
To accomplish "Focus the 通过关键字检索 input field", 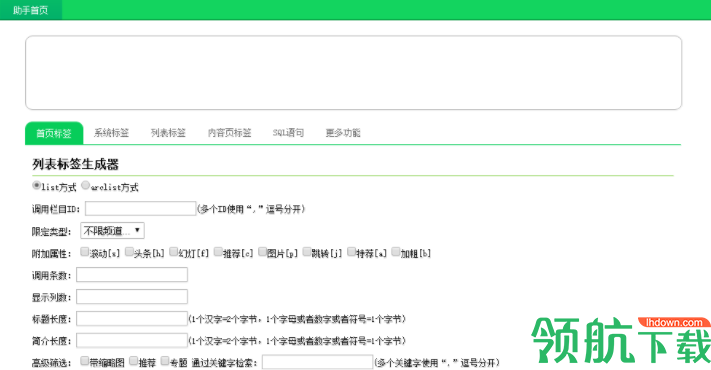I will pyautogui.click(x=317, y=362).
